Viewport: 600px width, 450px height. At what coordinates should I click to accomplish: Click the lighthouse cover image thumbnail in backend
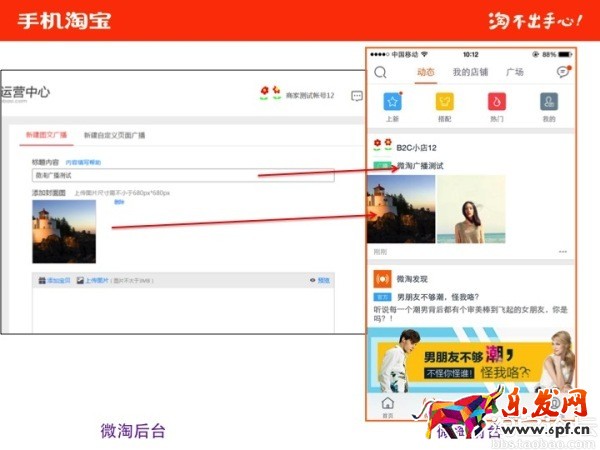[64, 231]
